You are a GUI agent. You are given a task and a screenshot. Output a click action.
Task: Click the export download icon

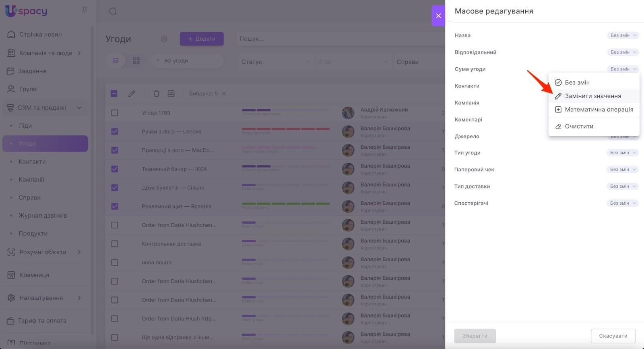(171, 93)
